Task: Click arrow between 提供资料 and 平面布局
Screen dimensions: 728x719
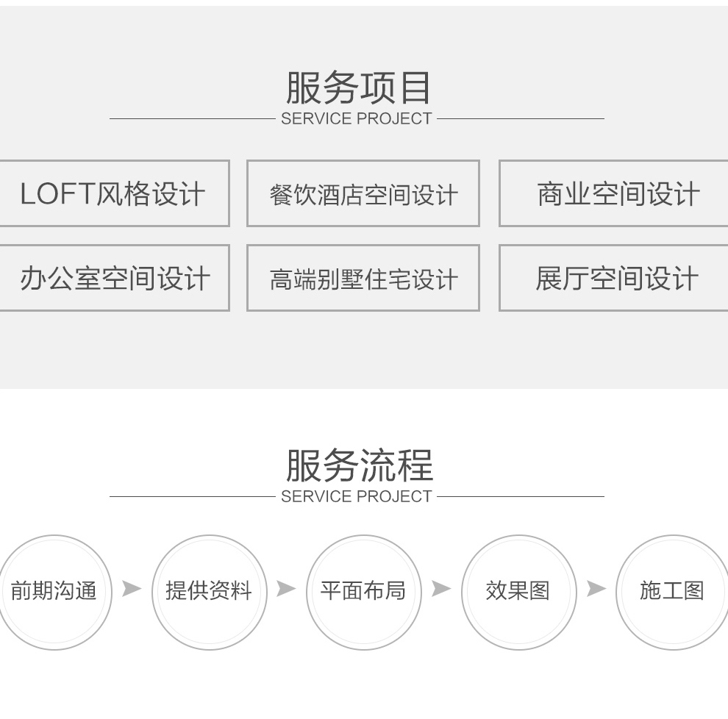Action: click(287, 589)
